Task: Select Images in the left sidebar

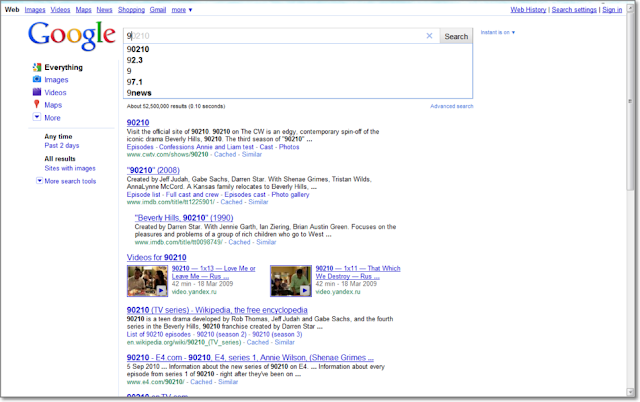Action: coord(56,80)
